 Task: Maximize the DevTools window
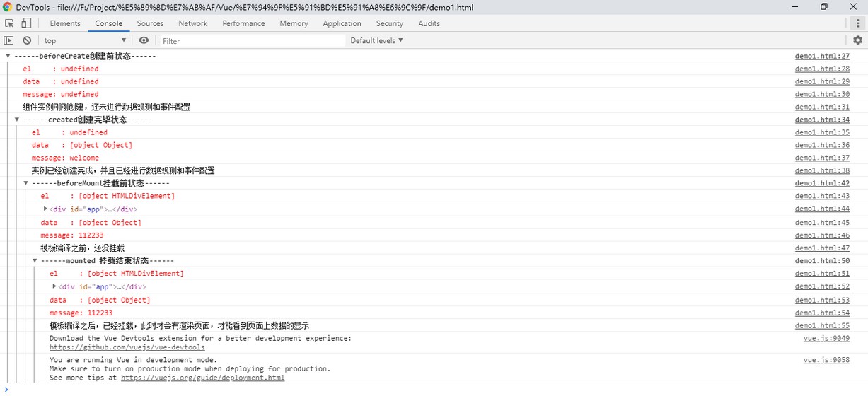pyautogui.click(x=824, y=7)
